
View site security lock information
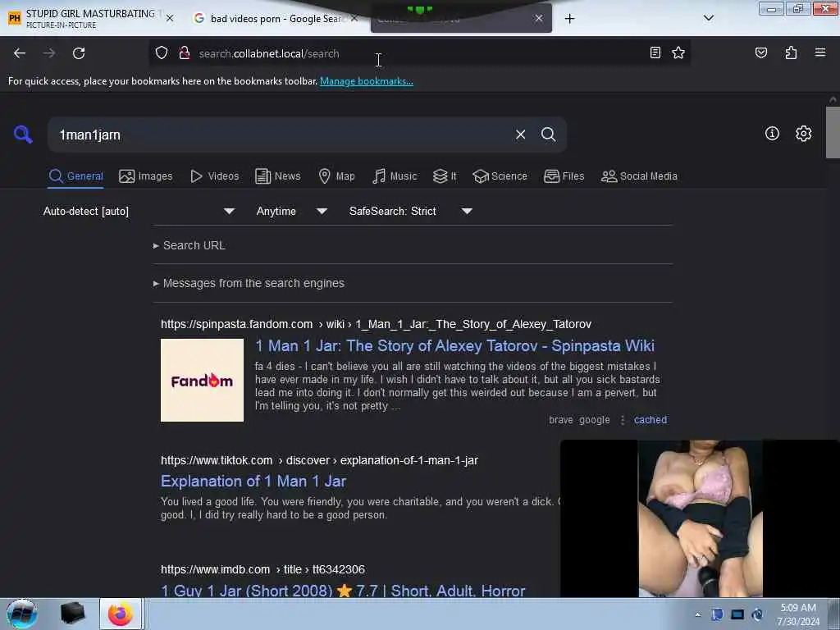point(185,53)
